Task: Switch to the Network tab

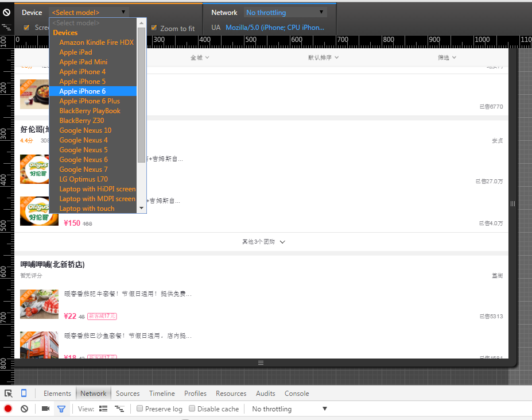Action: [94, 394]
